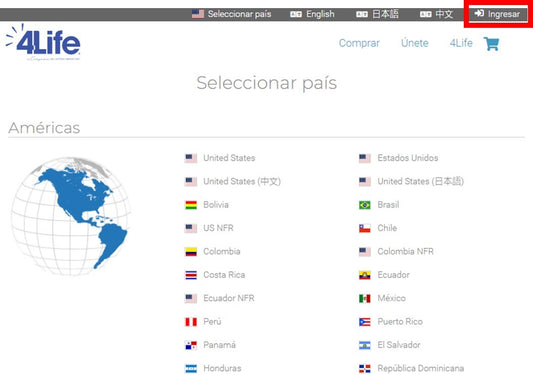Open the Únete menu
This screenshot has width=533, height=375.
(x=415, y=43)
